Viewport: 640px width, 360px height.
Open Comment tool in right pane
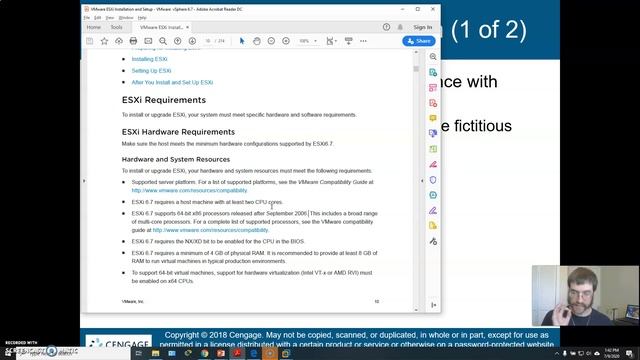pyautogui.click(x=433, y=118)
